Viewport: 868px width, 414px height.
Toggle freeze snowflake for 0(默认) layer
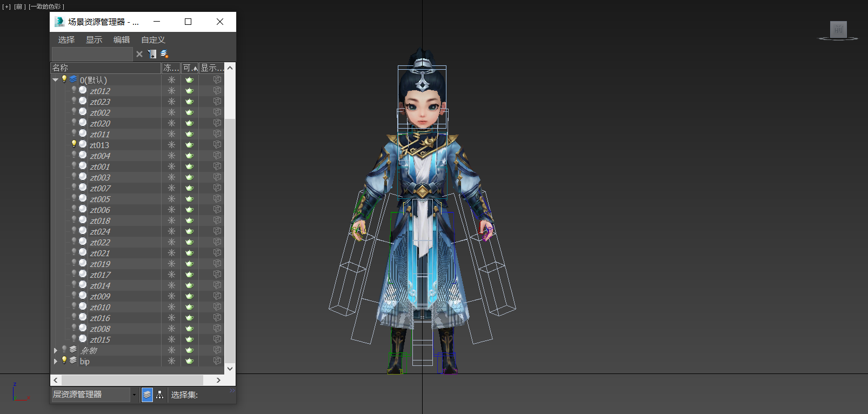(x=171, y=80)
